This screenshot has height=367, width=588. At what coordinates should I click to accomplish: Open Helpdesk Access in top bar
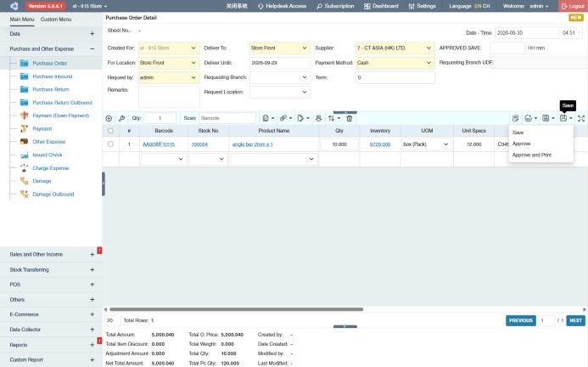(282, 6)
